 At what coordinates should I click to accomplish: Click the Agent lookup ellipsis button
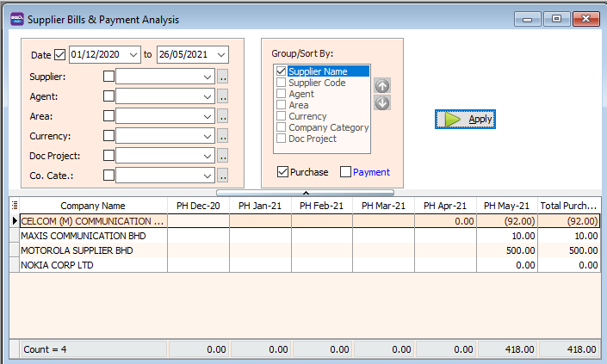pos(222,96)
